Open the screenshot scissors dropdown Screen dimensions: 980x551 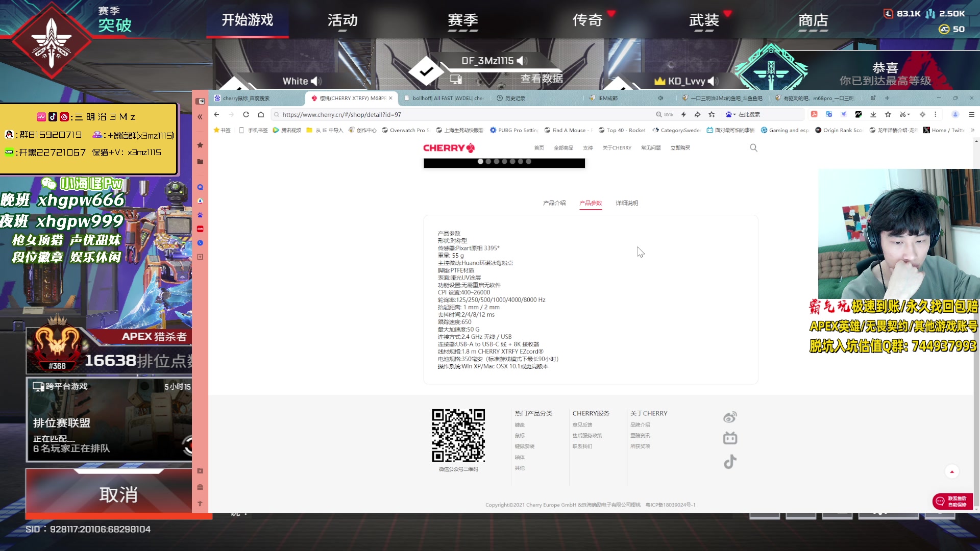[904, 114]
